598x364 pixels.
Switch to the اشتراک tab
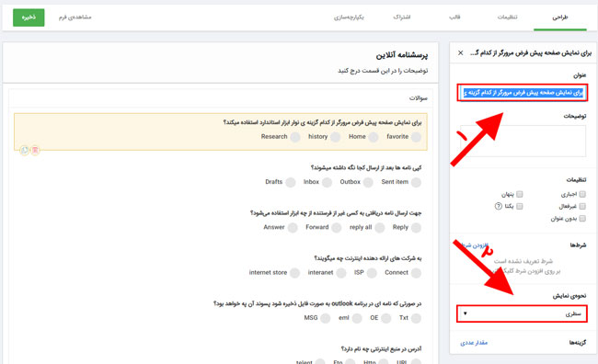(x=402, y=17)
